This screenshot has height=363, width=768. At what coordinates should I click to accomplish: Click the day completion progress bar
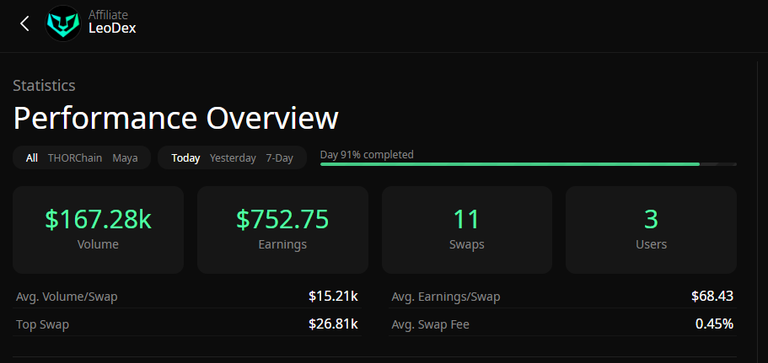click(528, 164)
